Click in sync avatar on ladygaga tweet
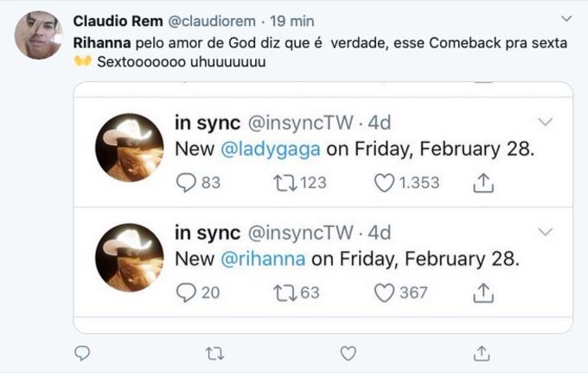Screen dimensions: 588x373 tap(129, 147)
